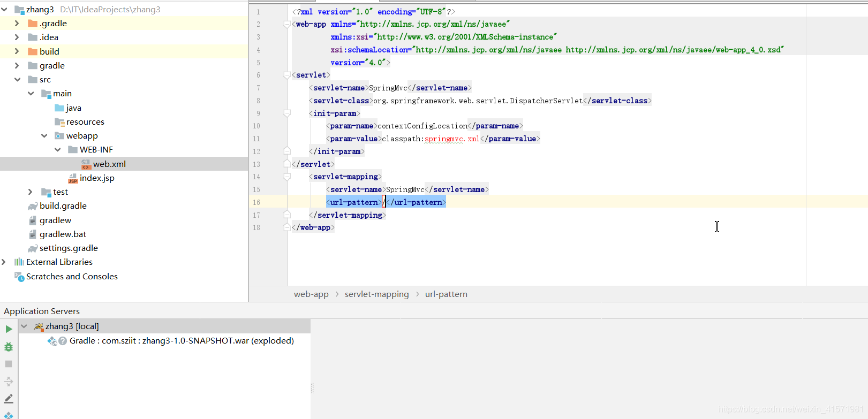
Task: Fold the init-param block at line 9
Action: 287,113
